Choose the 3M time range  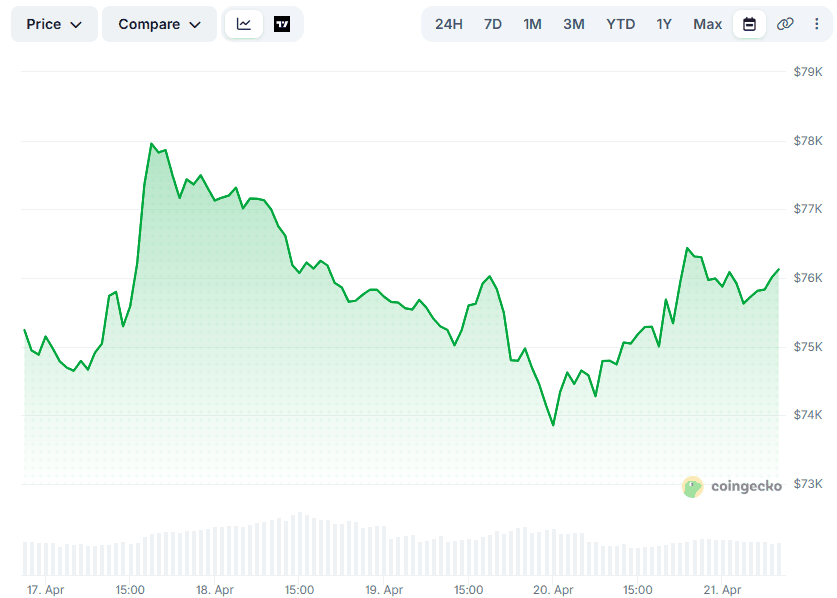click(x=573, y=23)
